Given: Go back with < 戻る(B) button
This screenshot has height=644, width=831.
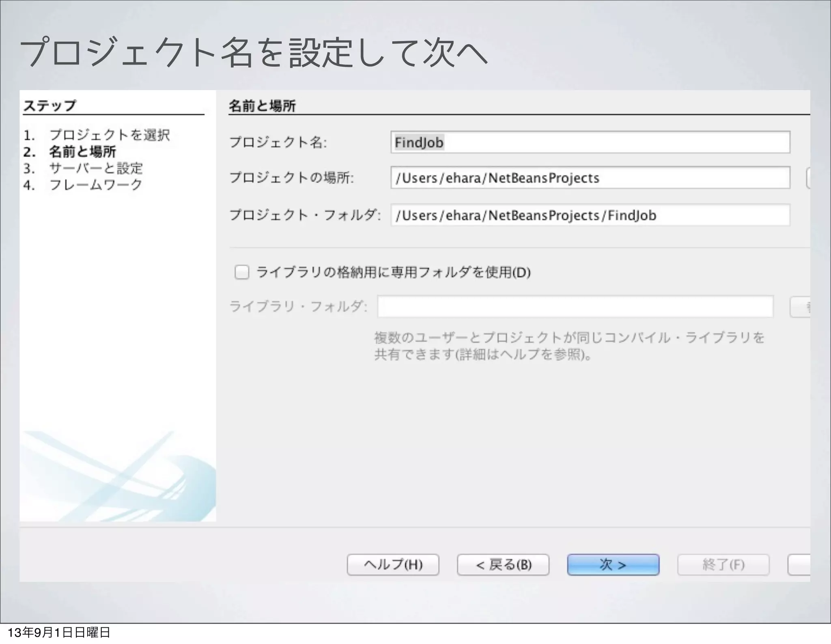Looking at the screenshot, I should point(503,564).
